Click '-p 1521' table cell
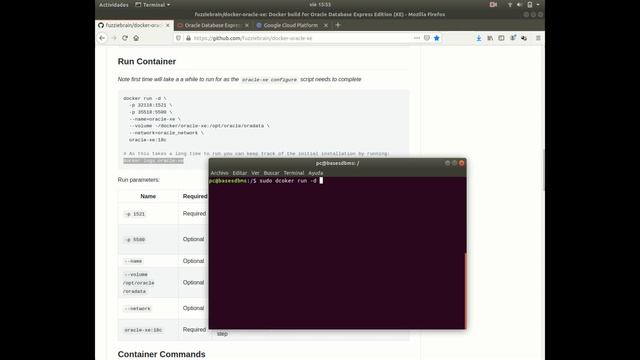 pos(148,214)
